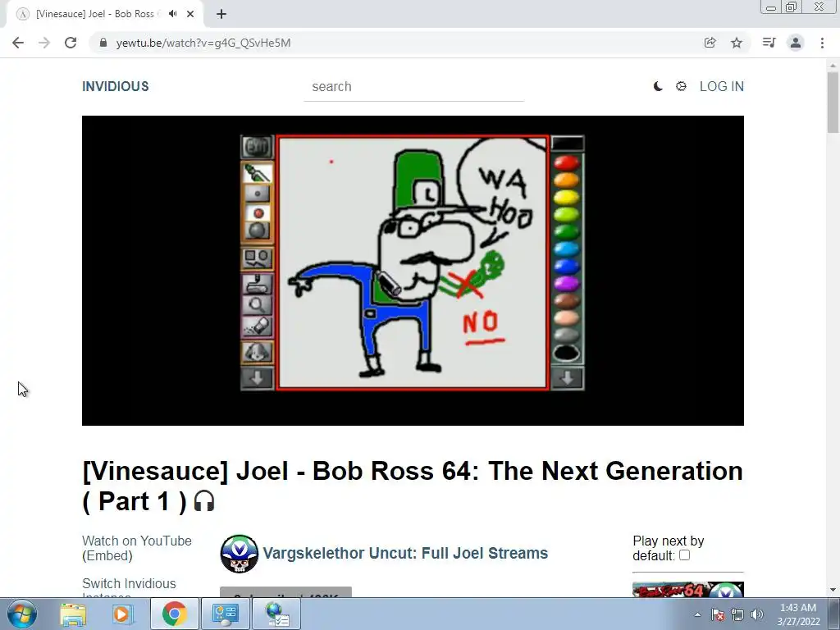
Task: Toggle dark theme moon icon
Action: [658, 86]
